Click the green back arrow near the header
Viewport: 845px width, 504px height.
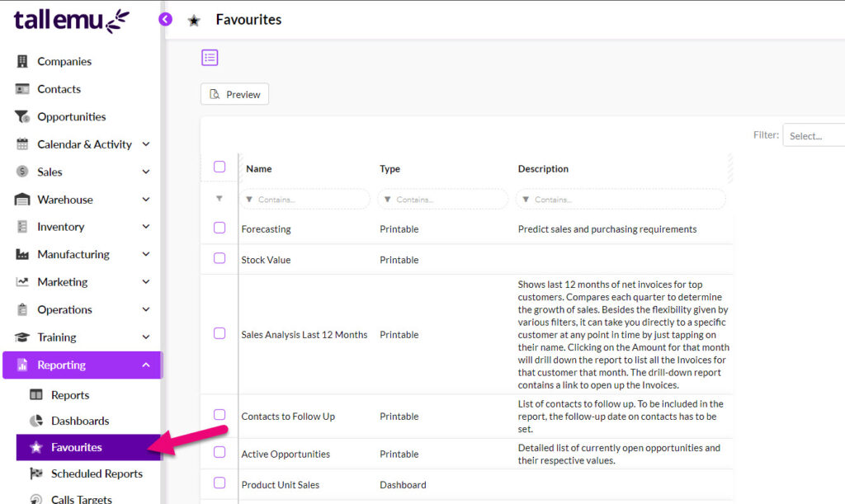click(165, 18)
